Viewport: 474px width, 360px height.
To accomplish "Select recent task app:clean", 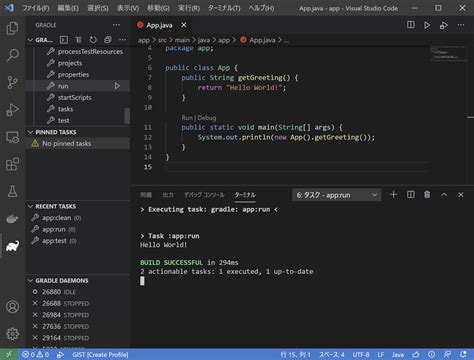I will pos(56,218).
